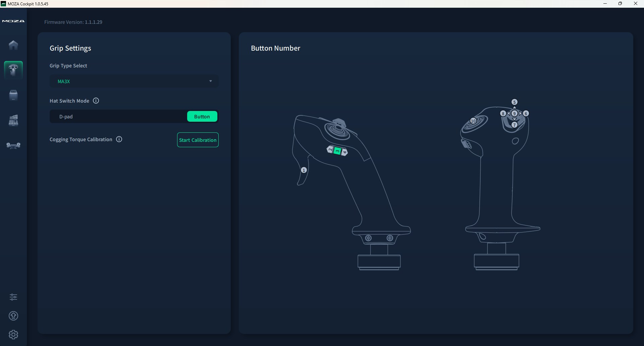Open the firmware update arrow icon
Image resolution: width=644 pixels, height=346 pixels.
tap(13, 316)
